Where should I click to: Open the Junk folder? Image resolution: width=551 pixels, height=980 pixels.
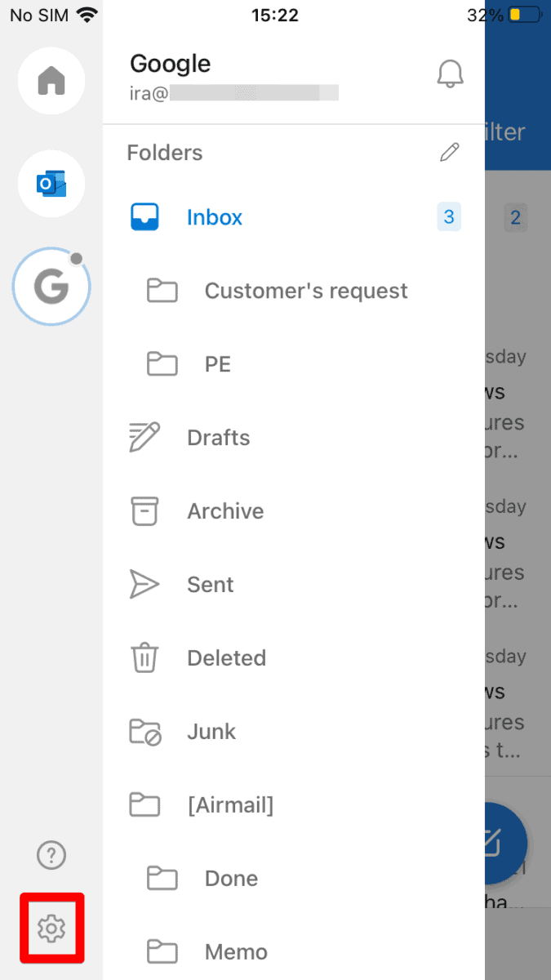pos(211,732)
